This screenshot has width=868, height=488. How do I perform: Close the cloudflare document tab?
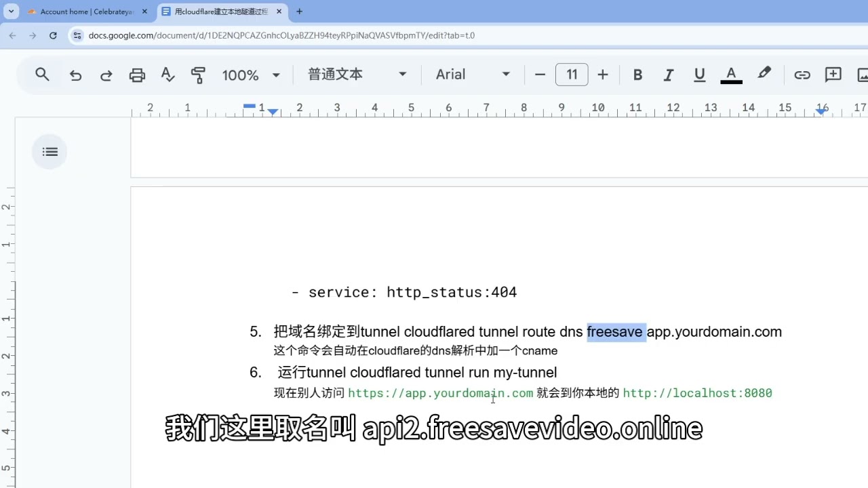279,12
